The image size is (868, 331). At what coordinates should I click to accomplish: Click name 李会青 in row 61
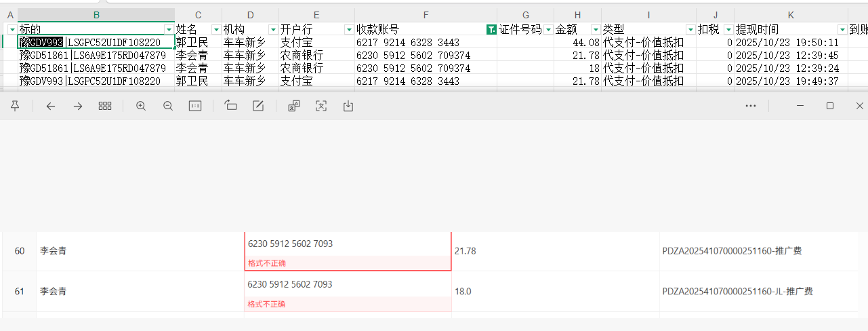point(53,291)
